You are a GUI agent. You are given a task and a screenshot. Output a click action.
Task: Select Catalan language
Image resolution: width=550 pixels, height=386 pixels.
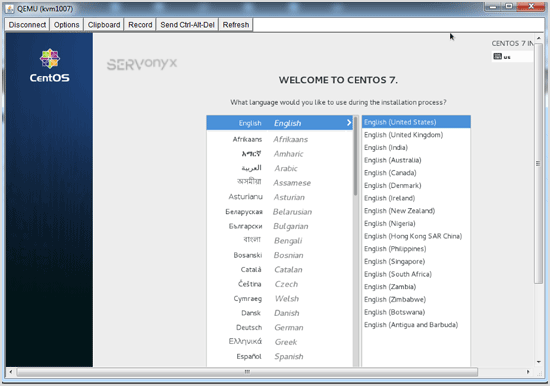coord(280,269)
